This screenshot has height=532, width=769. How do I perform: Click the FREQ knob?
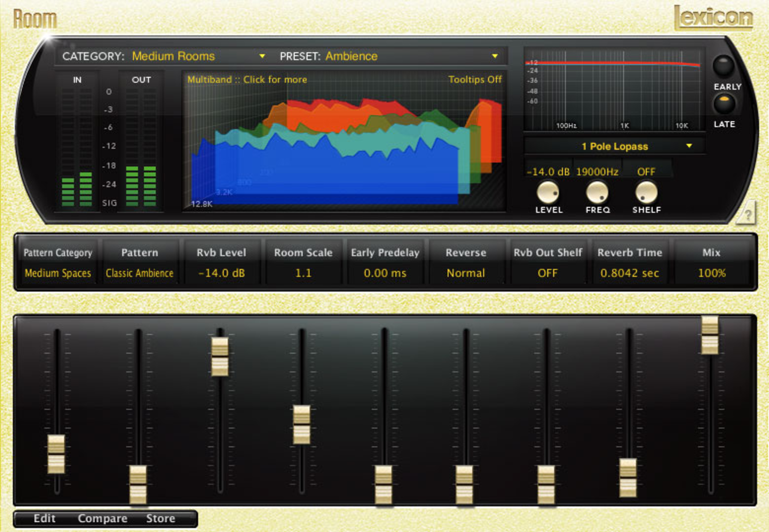click(x=597, y=192)
